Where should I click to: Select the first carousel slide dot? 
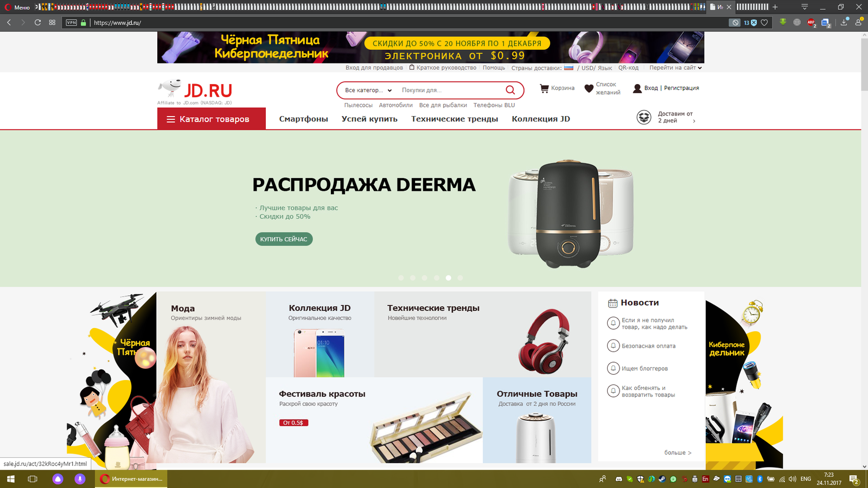pos(401,278)
